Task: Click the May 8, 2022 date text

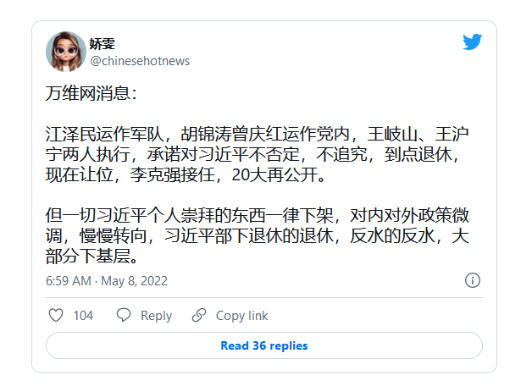Action: [135, 280]
